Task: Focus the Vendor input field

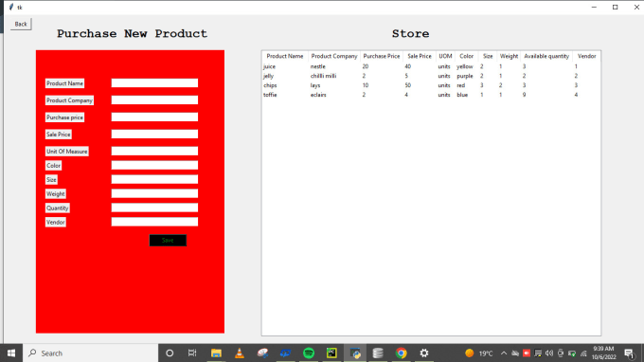Action: click(x=154, y=222)
